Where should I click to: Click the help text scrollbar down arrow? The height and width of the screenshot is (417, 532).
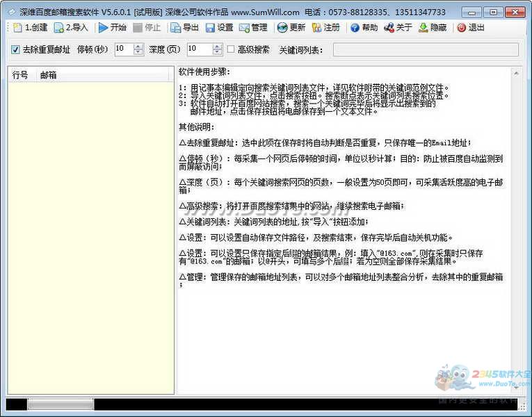516,389
